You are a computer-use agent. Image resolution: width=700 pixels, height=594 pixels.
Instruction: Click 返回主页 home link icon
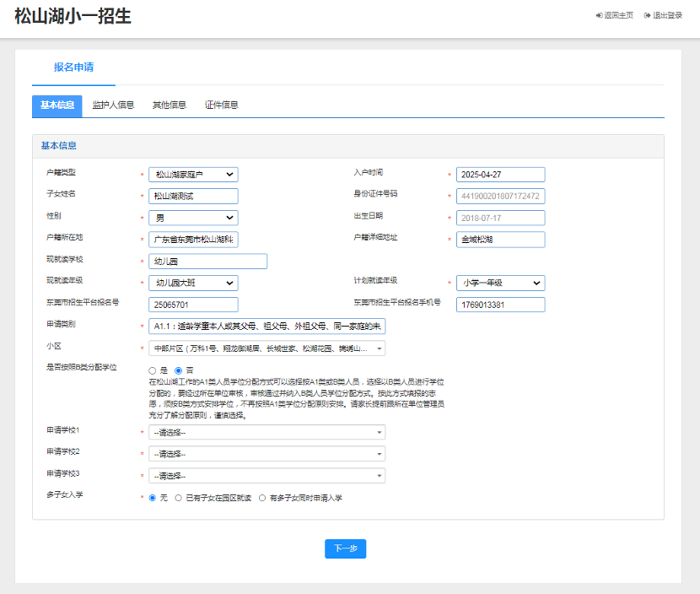599,15
